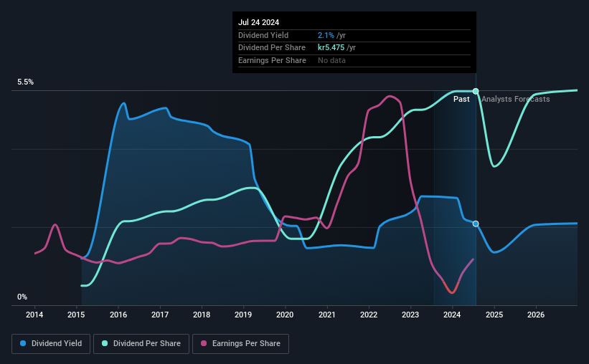Toggle the Dividend Yield legend button
The image size is (589, 364).
51,344
